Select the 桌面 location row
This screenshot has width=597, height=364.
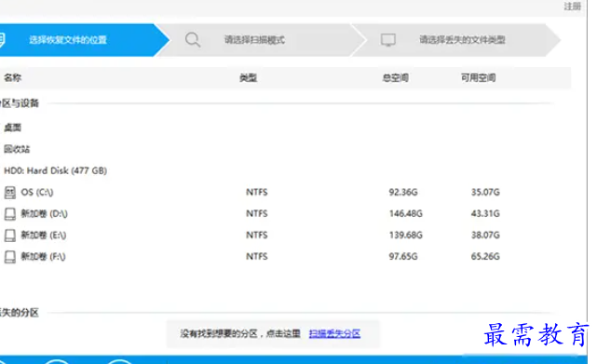tap(12, 128)
